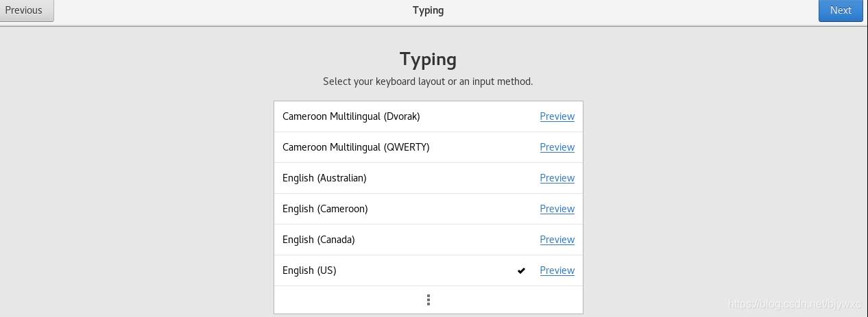Open the English (Canada) Preview link

tap(557, 240)
